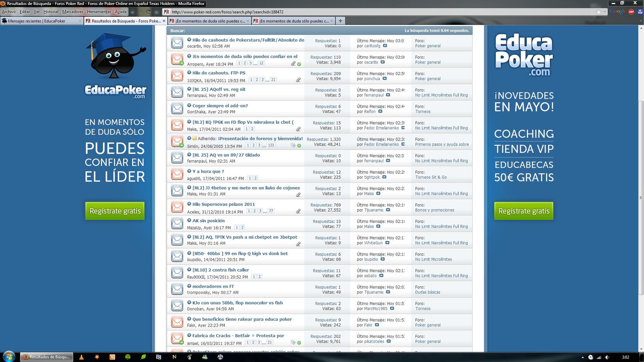Open thread 'Que beneficios tiene rakear para educa poker'
This screenshot has width=644, height=362.
click(242, 319)
